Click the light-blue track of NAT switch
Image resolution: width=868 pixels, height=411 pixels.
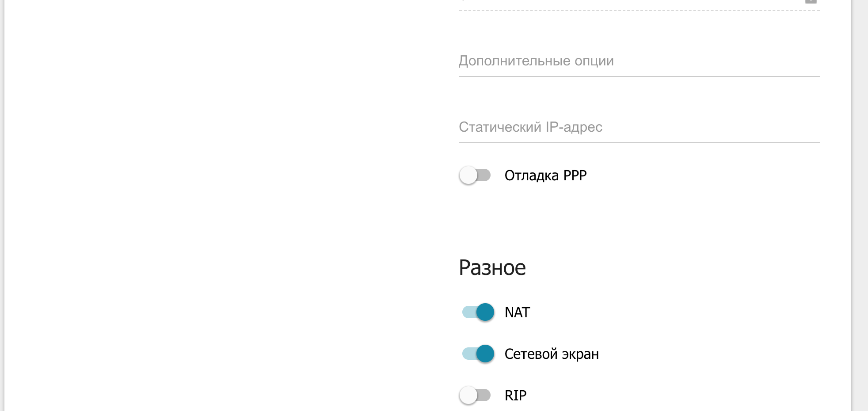coord(468,312)
